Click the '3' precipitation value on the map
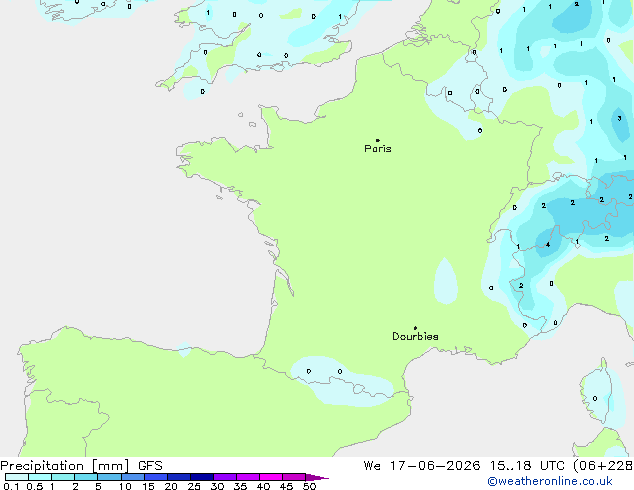This screenshot has width=634, height=490. pos(619,118)
